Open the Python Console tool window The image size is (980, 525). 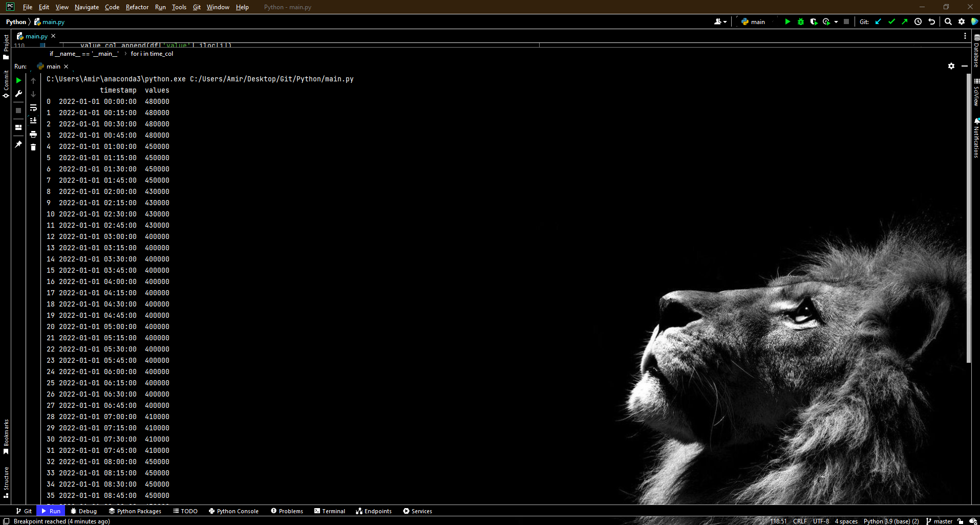(233, 511)
